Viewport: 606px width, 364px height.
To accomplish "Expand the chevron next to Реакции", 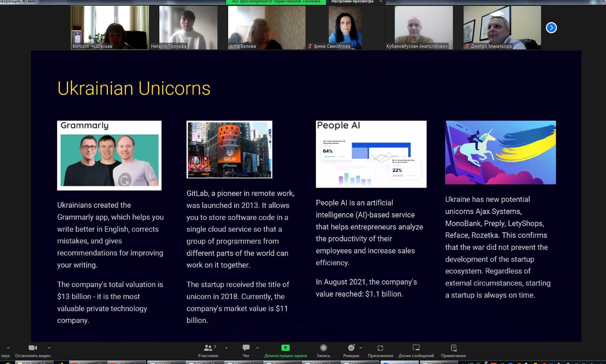I will [361, 348].
